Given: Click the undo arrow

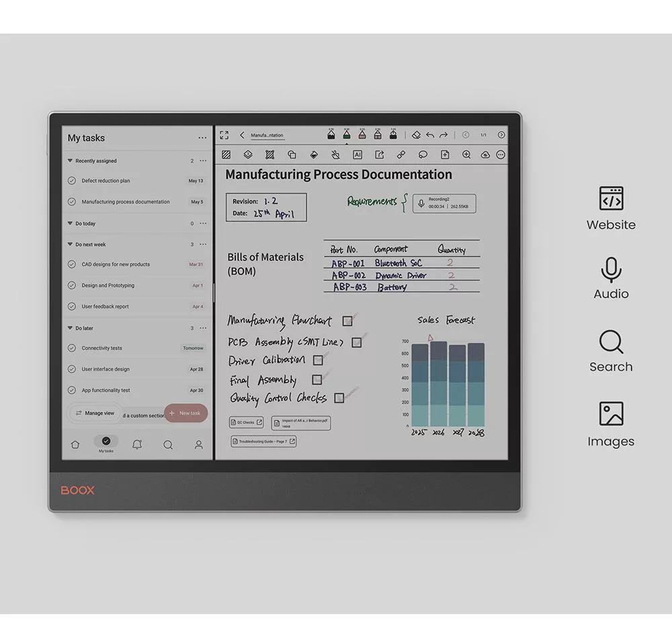Looking at the screenshot, I should tap(430, 135).
